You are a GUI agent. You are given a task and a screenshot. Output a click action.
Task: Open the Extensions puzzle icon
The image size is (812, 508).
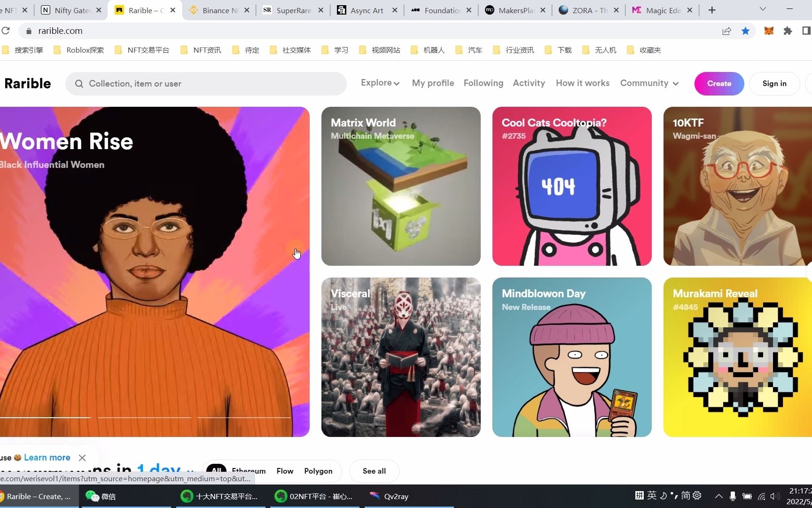[788, 31]
